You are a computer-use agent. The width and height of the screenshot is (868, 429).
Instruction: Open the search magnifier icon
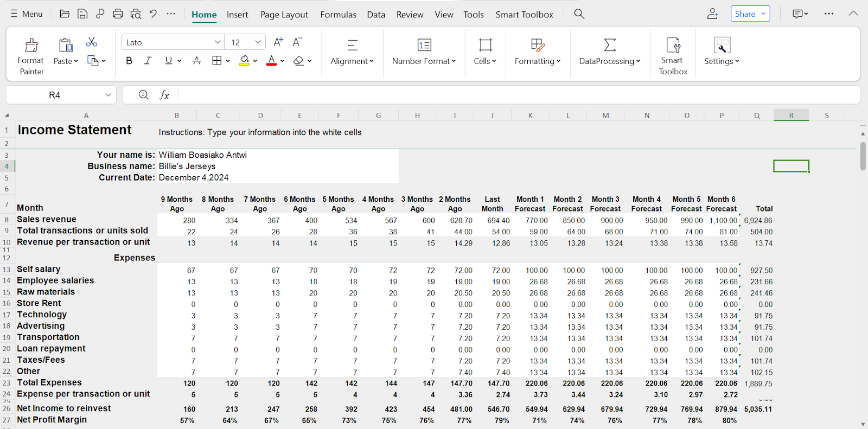pyautogui.click(x=579, y=14)
